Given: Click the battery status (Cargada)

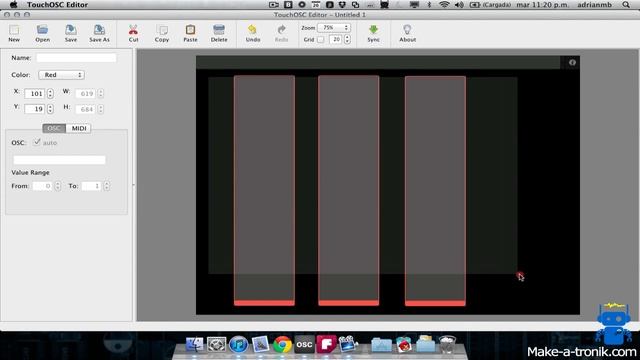Looking at the screenshot, I should coord(491,5).
